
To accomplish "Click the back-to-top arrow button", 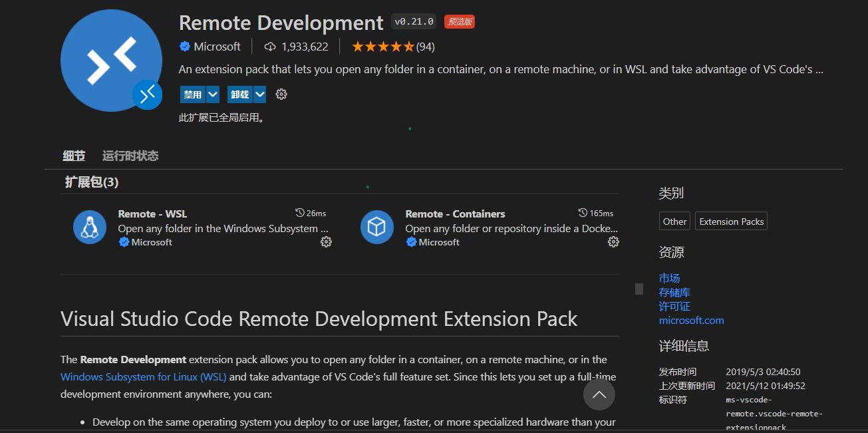I will (x=599, y=395).
